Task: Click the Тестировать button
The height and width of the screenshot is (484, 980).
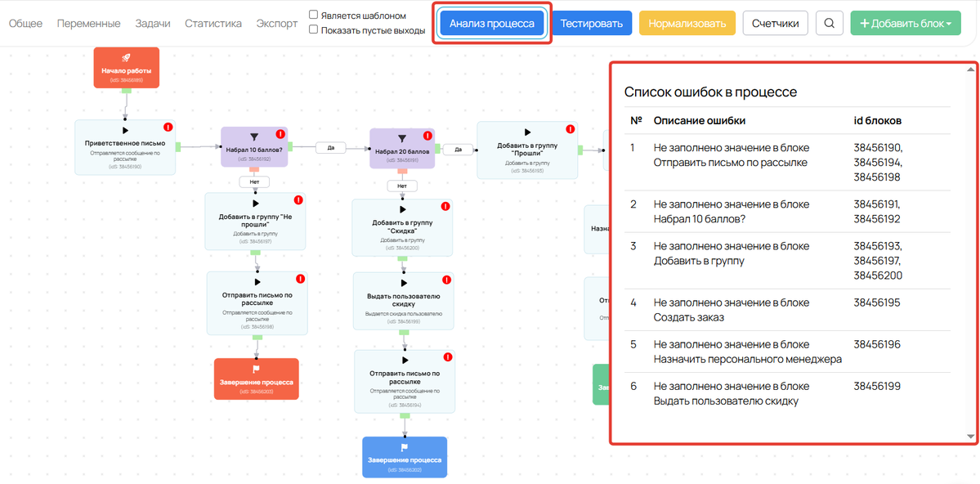Action: 592,24
